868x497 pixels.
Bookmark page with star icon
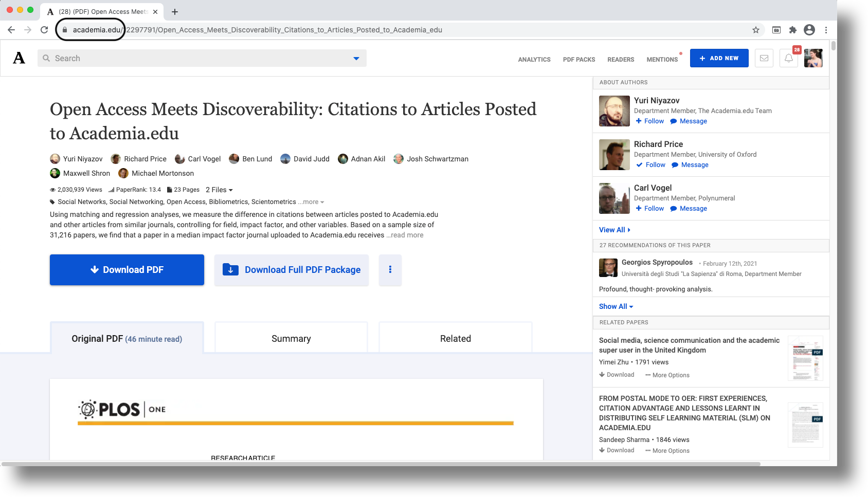click(756, 30)
